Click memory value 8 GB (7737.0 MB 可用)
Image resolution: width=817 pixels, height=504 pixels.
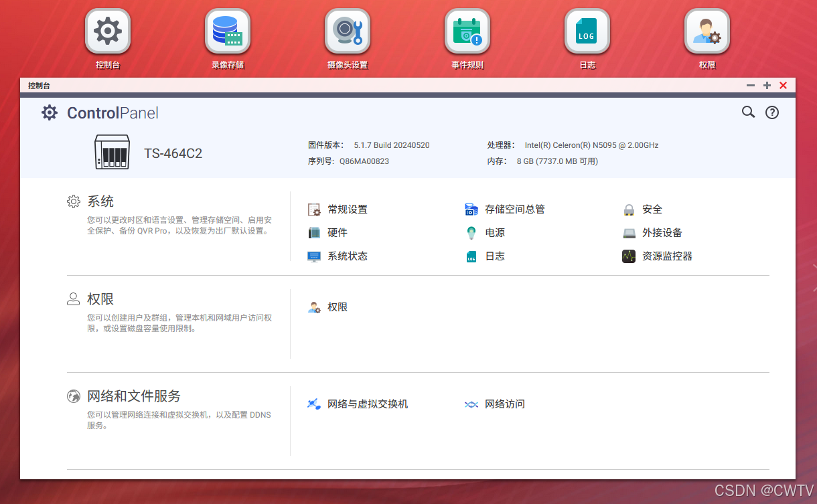[557, 161]
